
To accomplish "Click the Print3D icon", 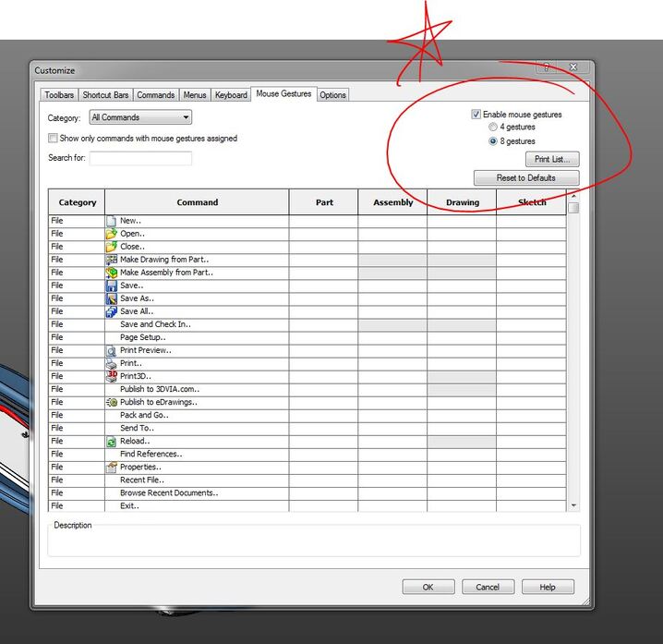I will 111,377.
